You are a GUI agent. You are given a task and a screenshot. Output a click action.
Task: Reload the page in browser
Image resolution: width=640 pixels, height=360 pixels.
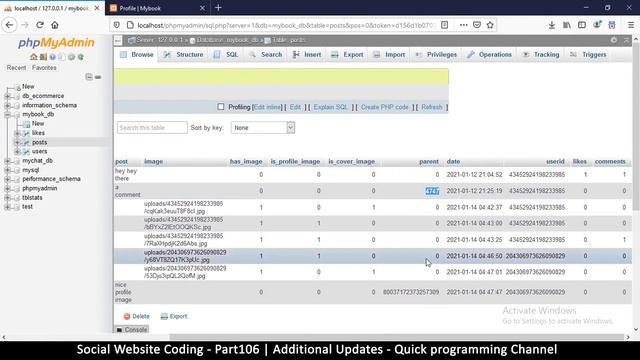40,25
